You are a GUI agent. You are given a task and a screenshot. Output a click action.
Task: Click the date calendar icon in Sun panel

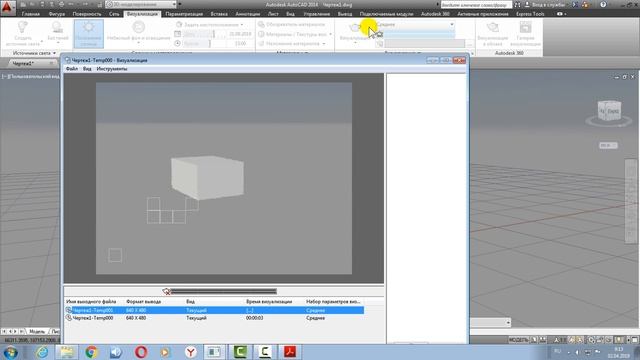click(178, 34)
